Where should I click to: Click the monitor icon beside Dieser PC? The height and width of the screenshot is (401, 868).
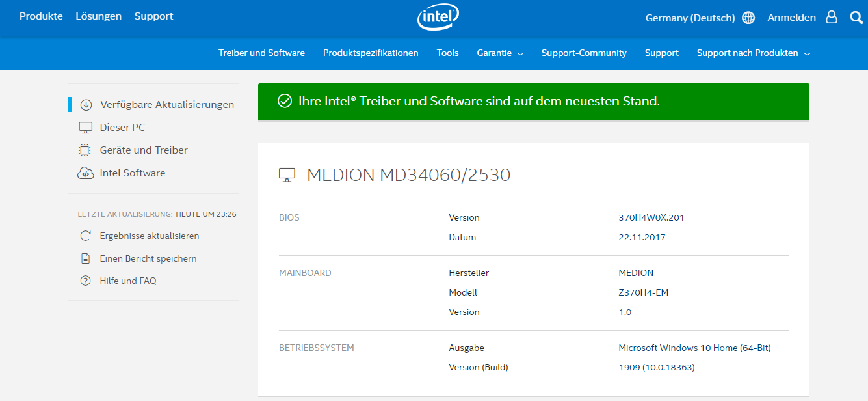tap(85, 128)
